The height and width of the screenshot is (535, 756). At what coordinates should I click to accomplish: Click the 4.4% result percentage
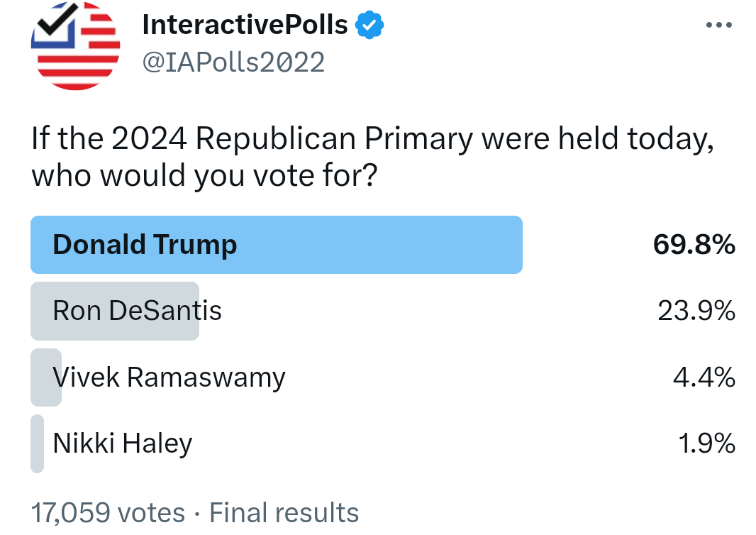point(704,377)
